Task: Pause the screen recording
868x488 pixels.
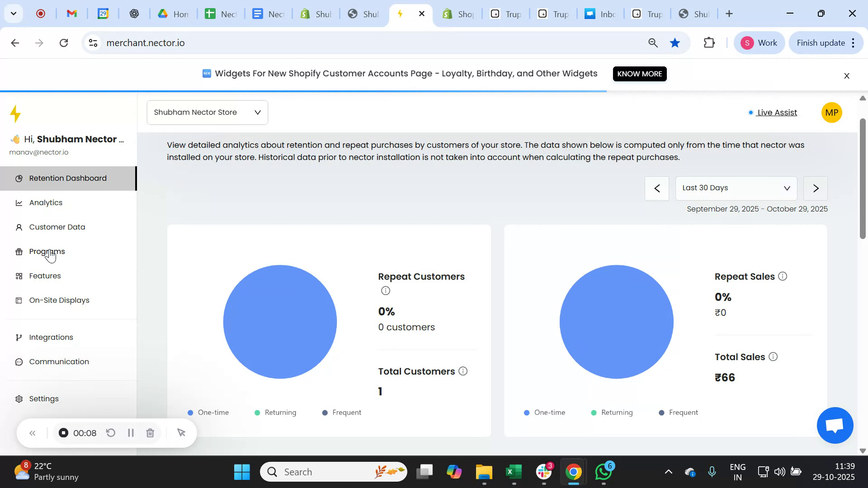Action: pyautogui.click(x=131, y=433)
